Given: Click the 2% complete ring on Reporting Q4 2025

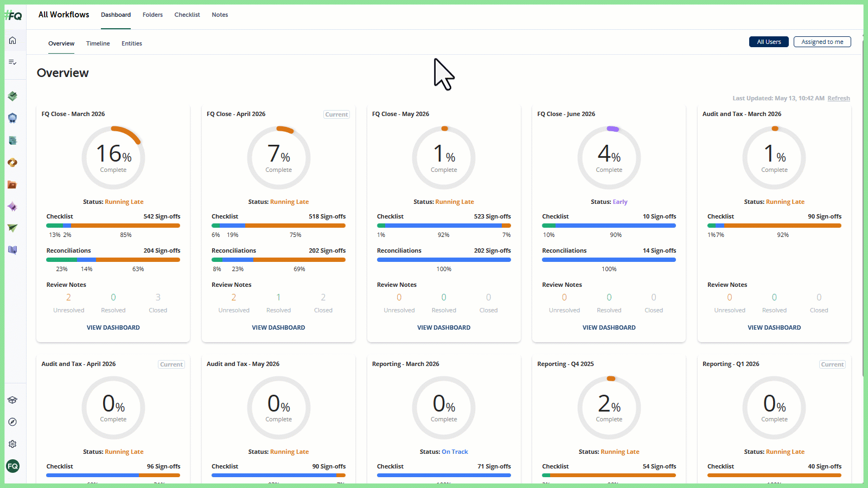Looking at the screenshot, I should click(x=609, y=408).
